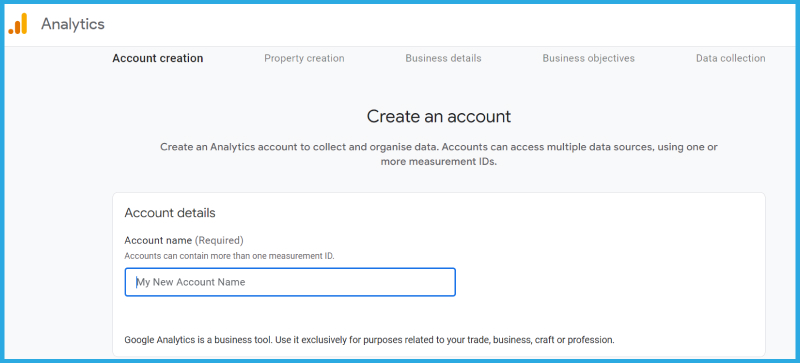Focus the My New Account Name field
This screenshot has width=800, height=363.
(x=290, y=282)
